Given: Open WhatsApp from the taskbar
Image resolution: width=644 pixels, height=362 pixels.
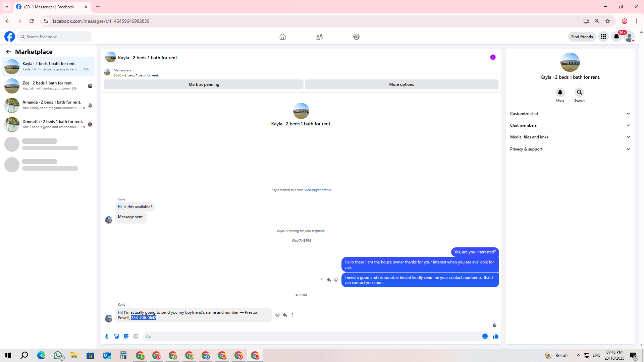Looking at the screenshot, I should (58, 355).
